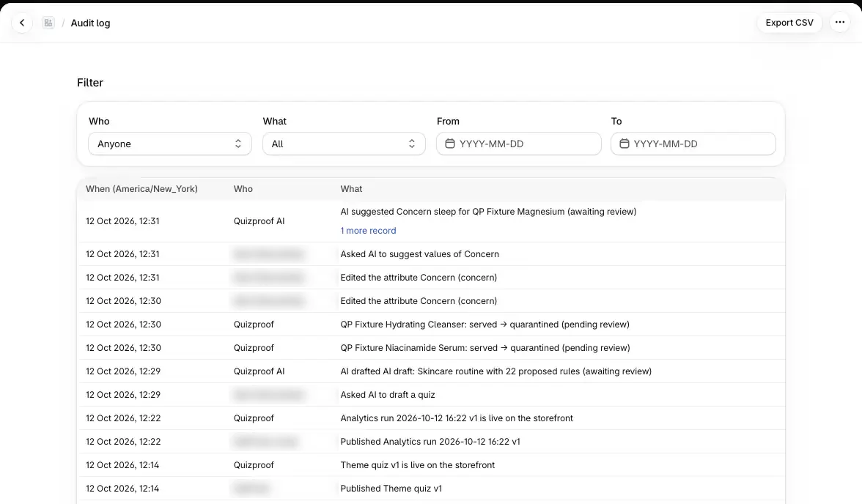This screenshot has height=504, width=862.
Task: Open the three-dots more options menu
Action: point(839,23)
